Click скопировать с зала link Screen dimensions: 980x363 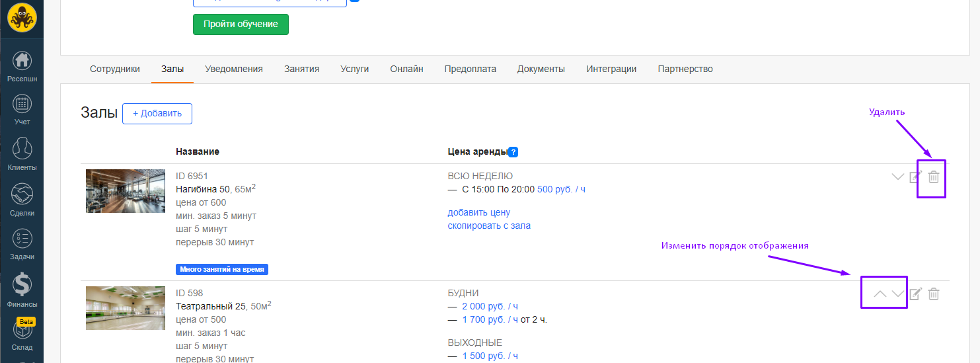click(x=489, y=225)
